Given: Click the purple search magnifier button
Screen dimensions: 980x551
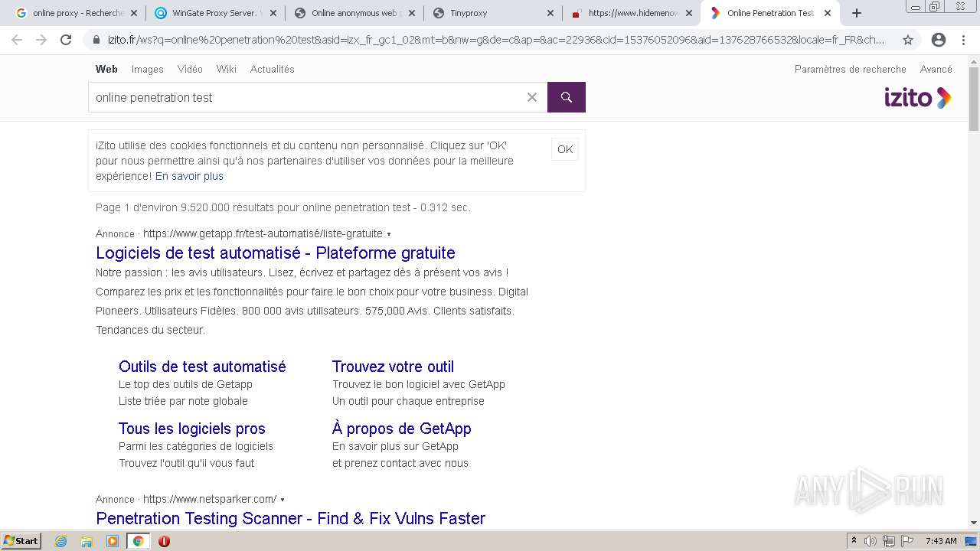Looking at the screenshot, I should pos(567,97).
